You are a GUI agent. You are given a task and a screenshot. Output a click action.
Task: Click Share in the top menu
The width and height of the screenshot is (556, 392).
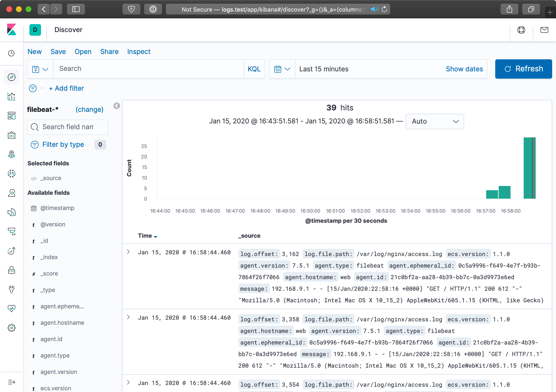(109, 52)
